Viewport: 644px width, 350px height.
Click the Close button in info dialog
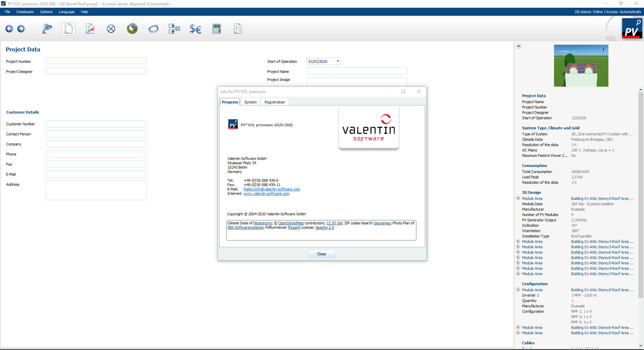tap(322, 254)
